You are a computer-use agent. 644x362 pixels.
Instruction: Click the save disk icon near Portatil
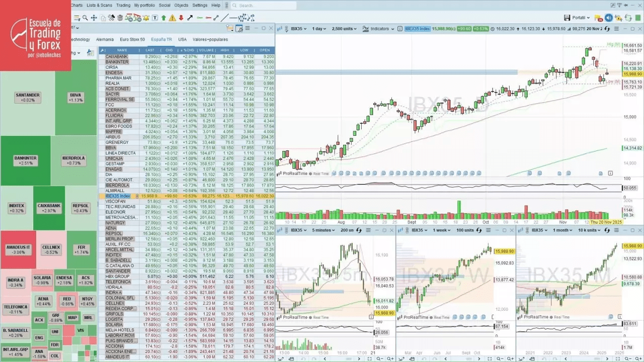(x=567, y=18)
